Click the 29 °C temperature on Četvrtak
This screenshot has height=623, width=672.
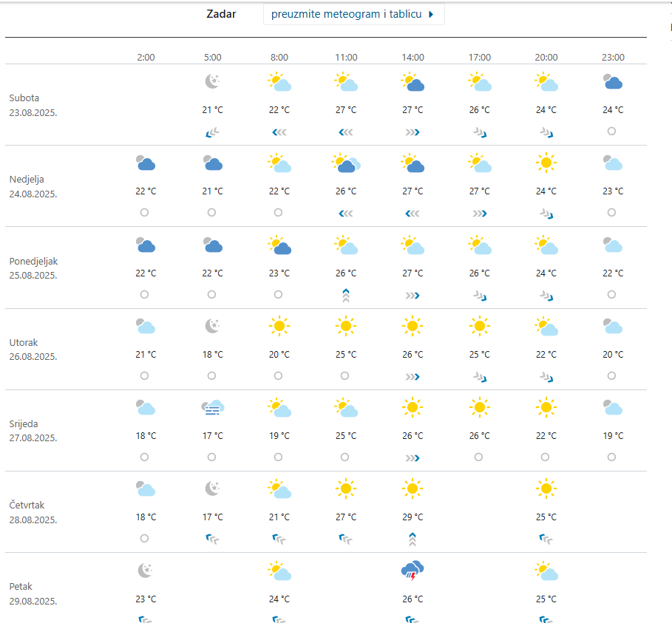point(413,517)
